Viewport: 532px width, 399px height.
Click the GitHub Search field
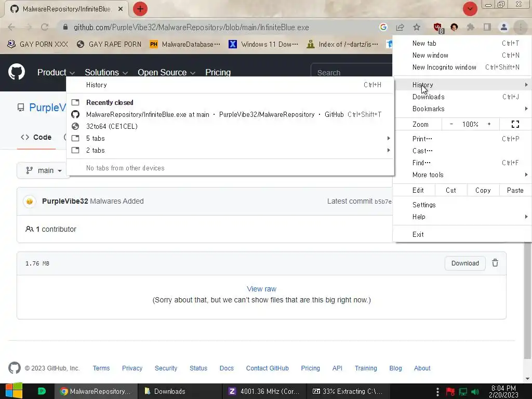[x=352, y=72]
